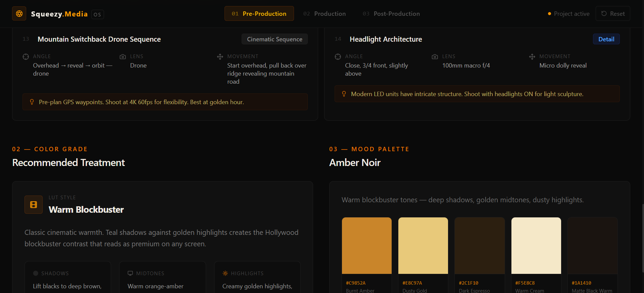Image resolution: width=644 pixels, height=293 pixels.
Task: Click the 'Warm orange-amber' midtones text
Action: pyautogui.click(x=155, y=286)
